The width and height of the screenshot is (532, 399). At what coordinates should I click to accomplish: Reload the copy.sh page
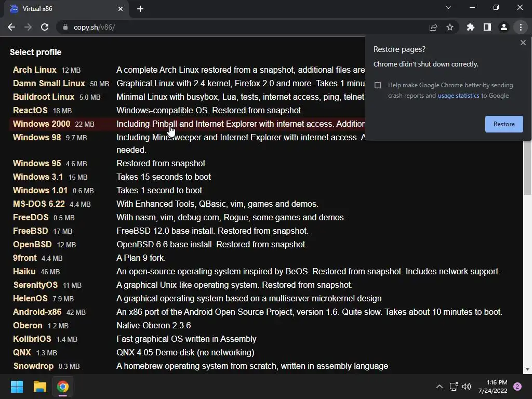[45, 27]
